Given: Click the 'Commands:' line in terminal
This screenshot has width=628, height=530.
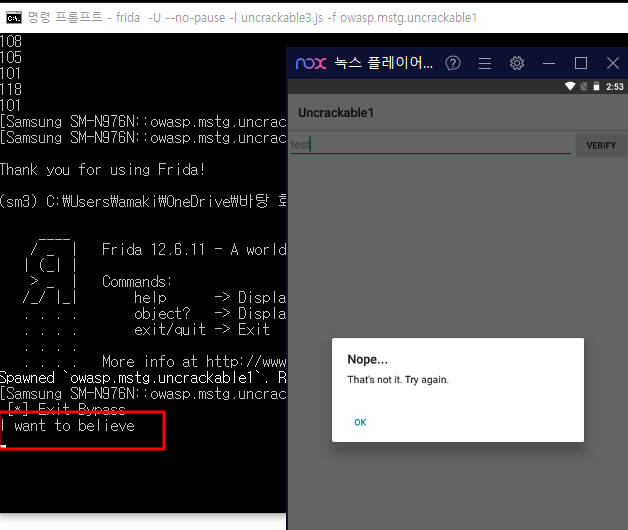Looking at the screenshot, I should click(x=137, y=281).
